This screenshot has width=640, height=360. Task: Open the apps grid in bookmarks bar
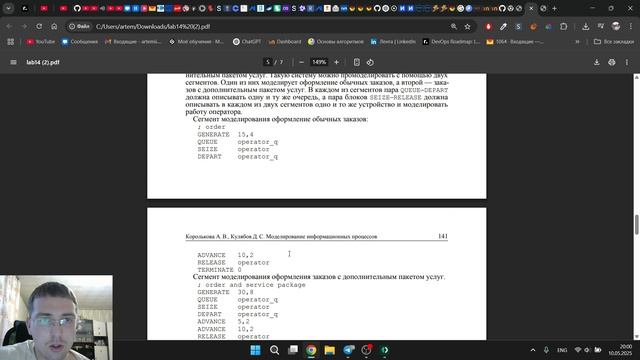pos(11,42)
